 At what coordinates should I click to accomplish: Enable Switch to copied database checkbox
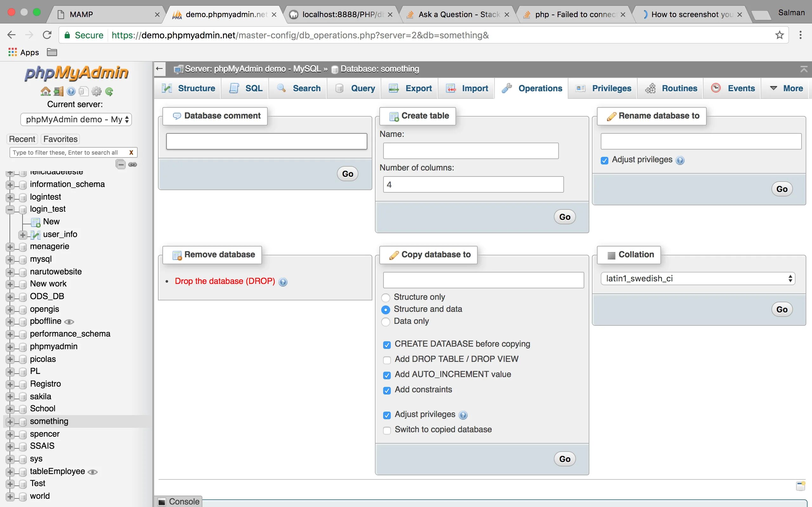(387, 430)
